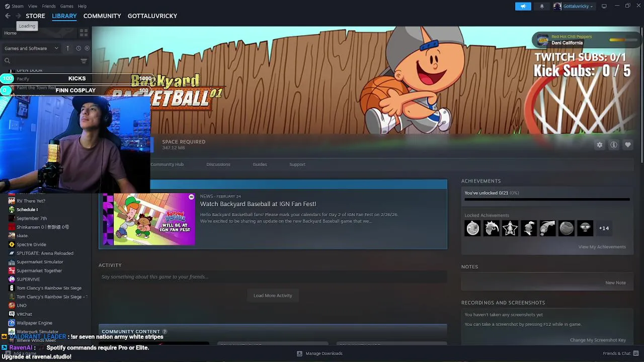This screenshot has width=644, height=362.
Task: Open the GOTTALUVRICKY profile tab
Action: [152, 16]
